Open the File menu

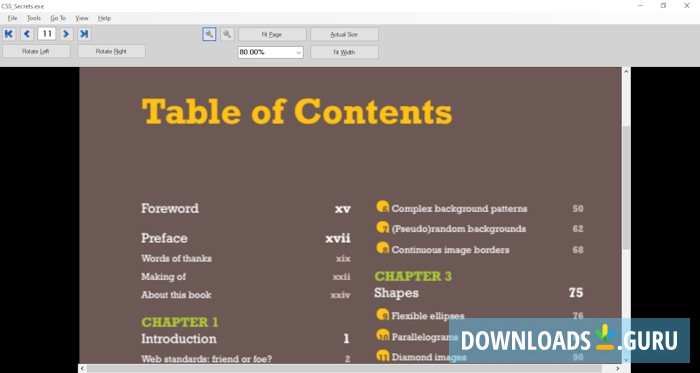12,18
